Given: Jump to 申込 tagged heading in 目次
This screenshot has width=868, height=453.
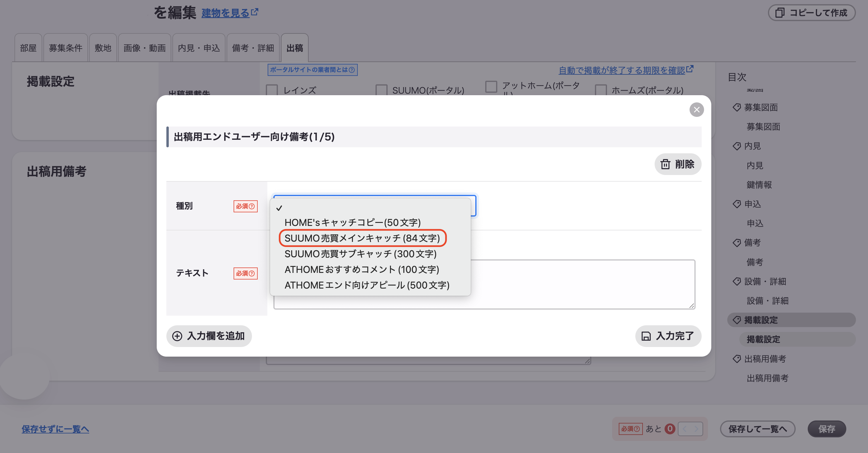Looking at the screenshot, I should 753,204.
